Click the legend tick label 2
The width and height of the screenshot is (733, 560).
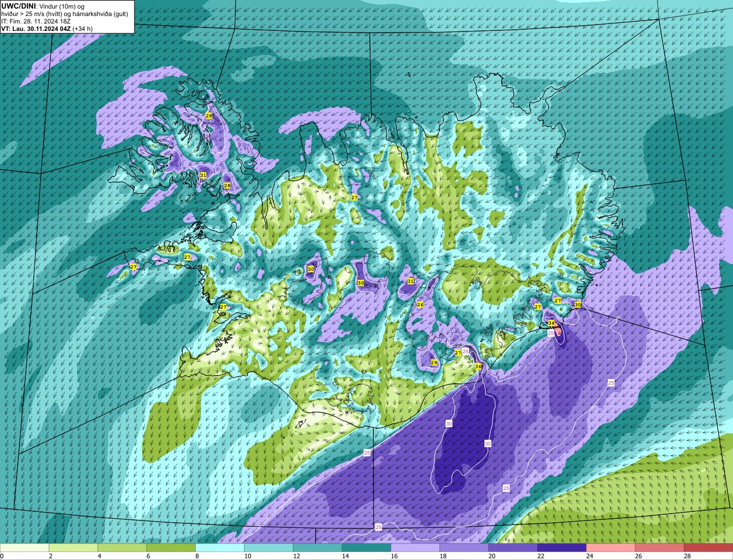50,556
